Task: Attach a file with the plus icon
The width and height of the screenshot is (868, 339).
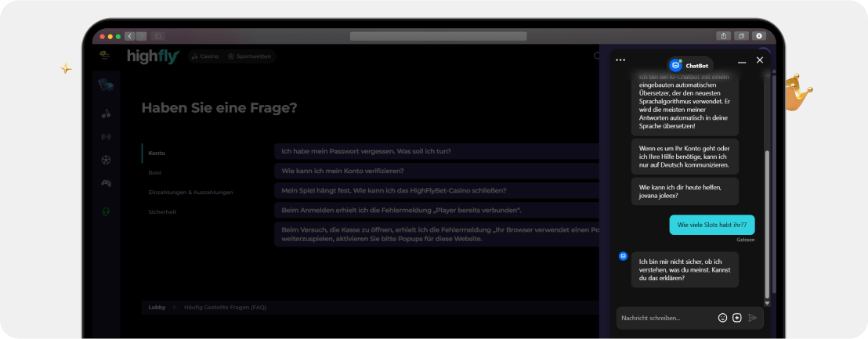Action: pyautogui.click(x=737, y=317)
